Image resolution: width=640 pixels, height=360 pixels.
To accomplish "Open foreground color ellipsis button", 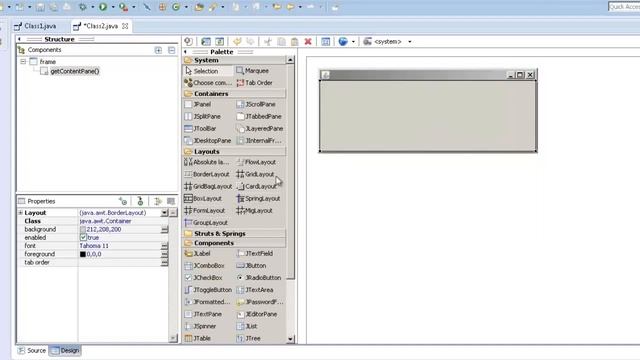I will pos(164,254).
